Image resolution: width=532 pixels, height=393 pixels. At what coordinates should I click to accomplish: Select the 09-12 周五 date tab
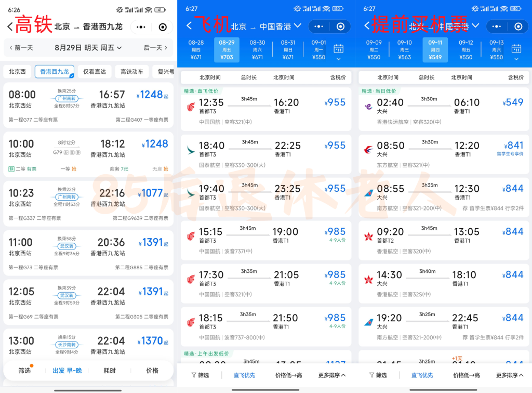[466, 50]
